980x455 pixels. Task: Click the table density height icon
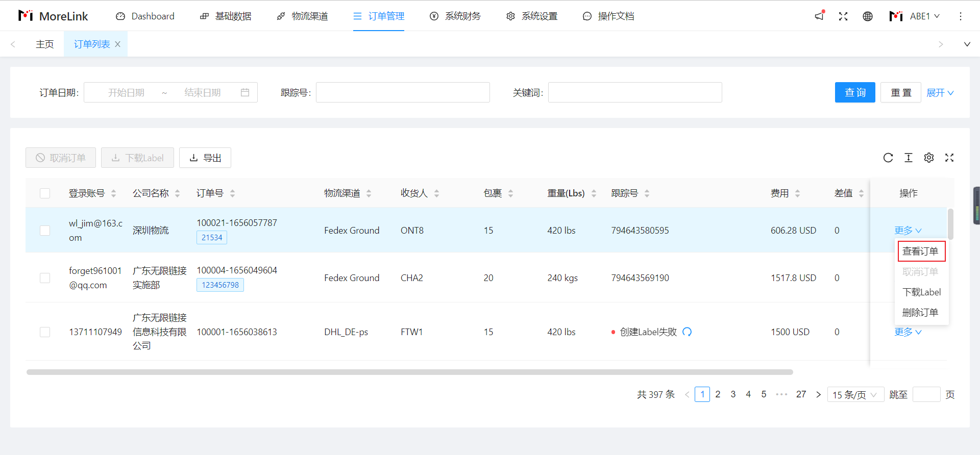point(909,158)
